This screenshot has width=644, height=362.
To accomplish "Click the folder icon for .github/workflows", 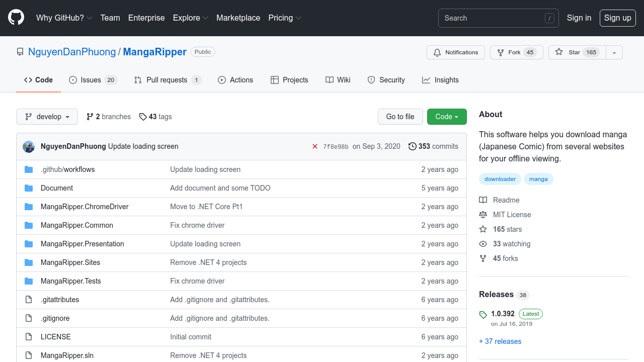I will (29, 169).
